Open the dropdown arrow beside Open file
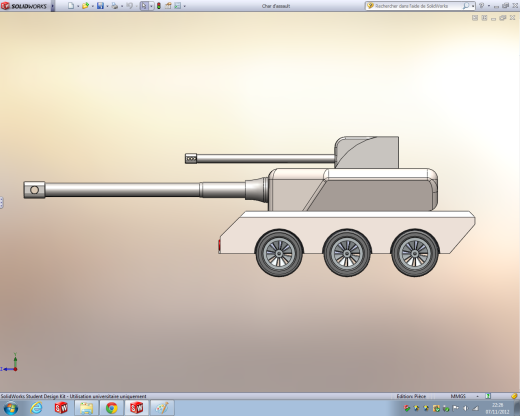This screenshot has height=416, width=520. pyautogui.click(x=93, y=6)
